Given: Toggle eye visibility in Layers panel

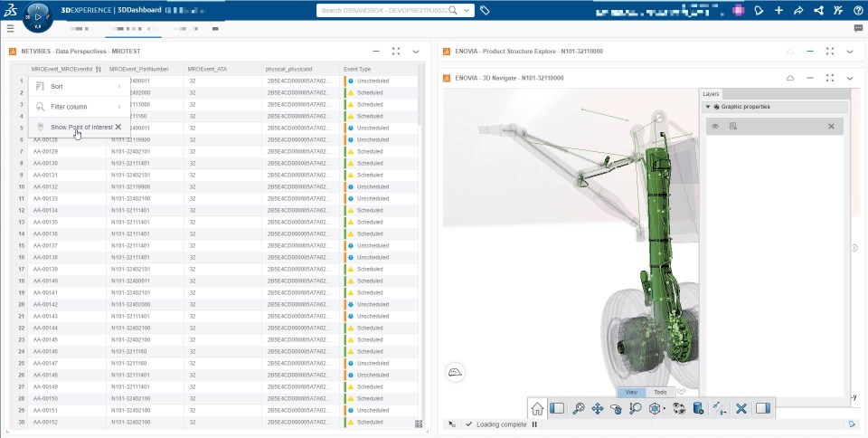Looking at the screenshot, I should pyautogui.click(x=715, y=127).
